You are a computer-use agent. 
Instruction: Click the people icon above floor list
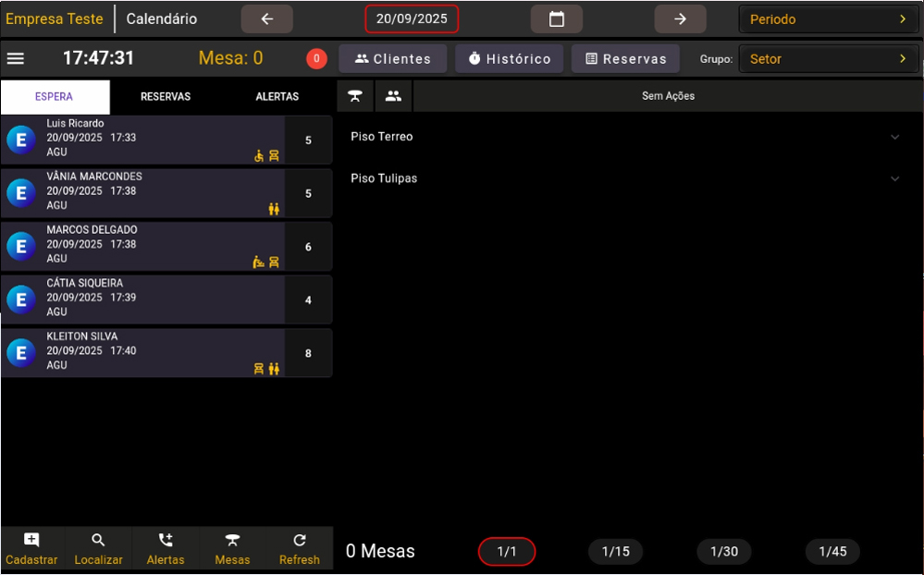tap(393, 96)
